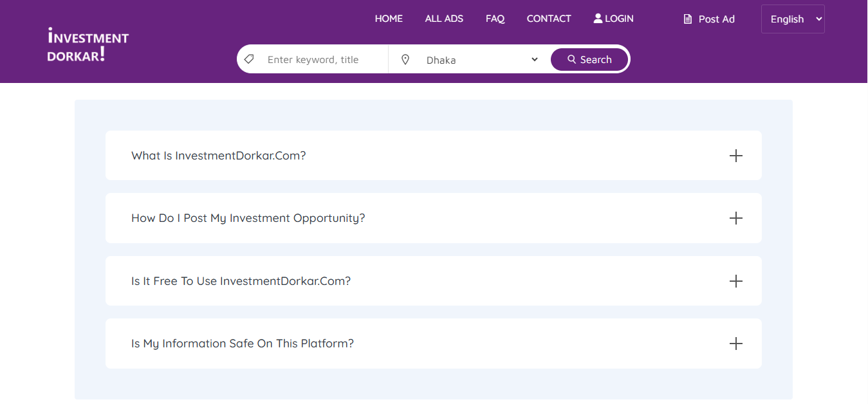The image size is (868, 404).
Task: Click plus icon for Is It Free question
Action: pyautogui.click(x=735, y=281)
